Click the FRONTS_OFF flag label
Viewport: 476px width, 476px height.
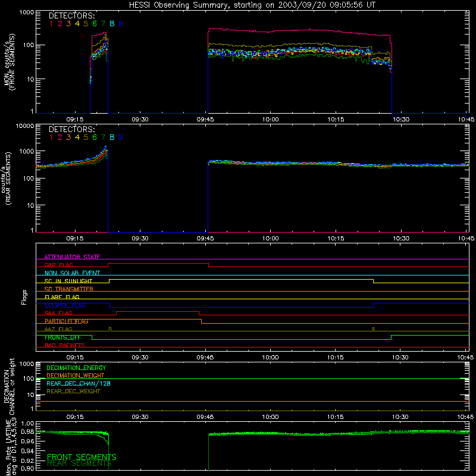click(63, 337)
